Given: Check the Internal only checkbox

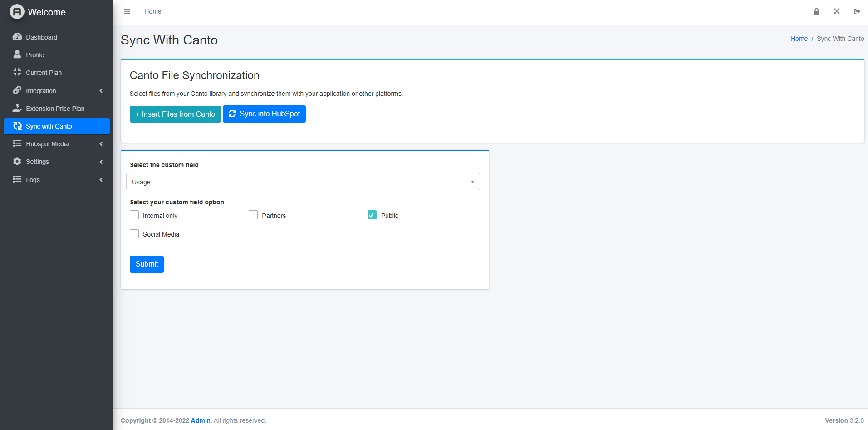Looking at the screenshot, I should coord(134,215).
